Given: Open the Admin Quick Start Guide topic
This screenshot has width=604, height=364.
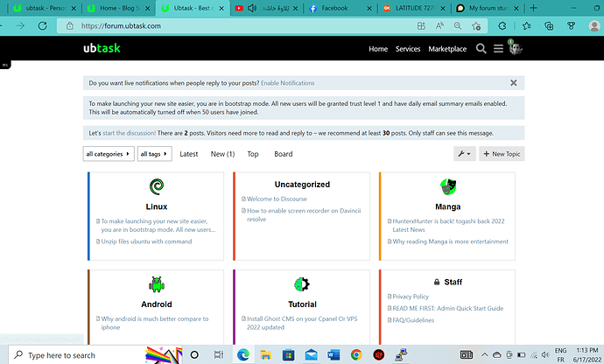Looking at the screenshot, I should coord(447,308).
